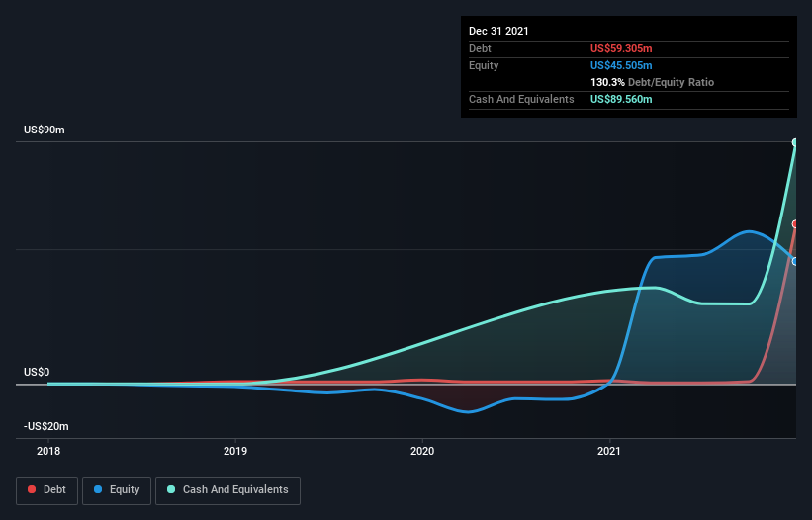Click the US$45.505m equity value
This screenshot has height=520, width=812.
tap(621, 65)
